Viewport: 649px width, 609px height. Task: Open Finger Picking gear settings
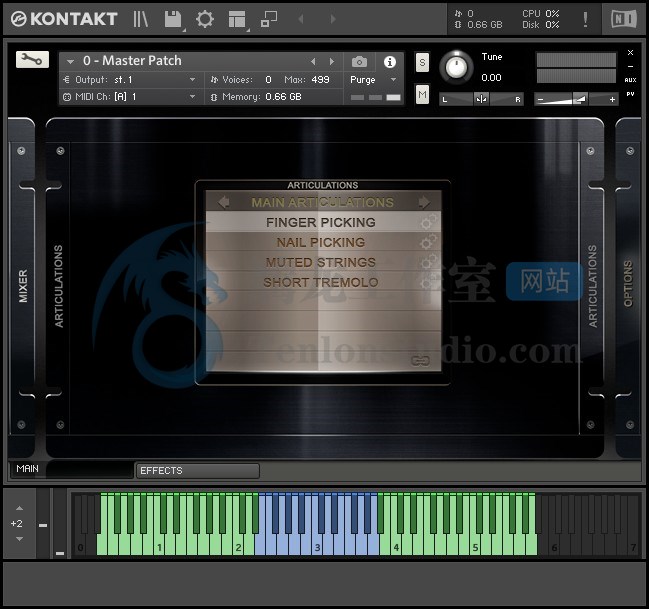coord(429,222)
